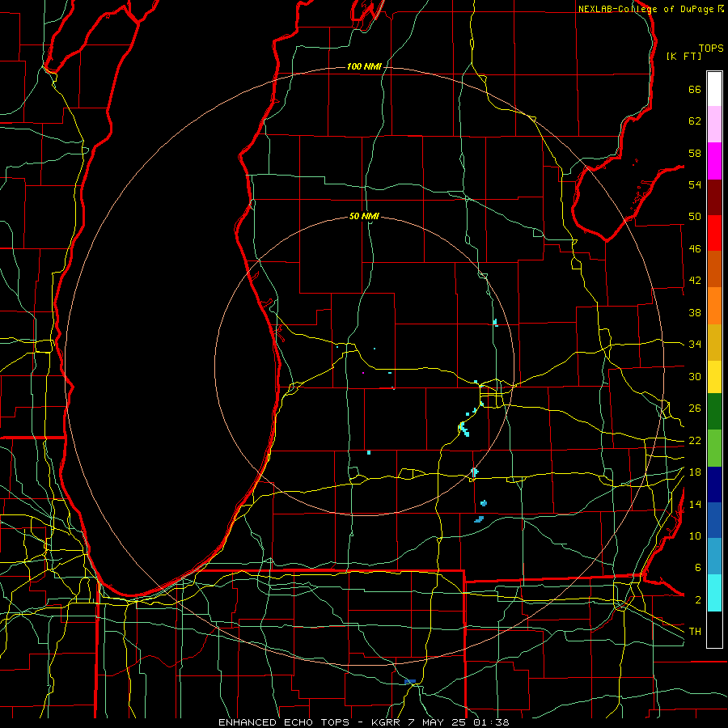Click the 50 value in the legend scale
The height and width of the screenshot is (728, 728).
695,217
